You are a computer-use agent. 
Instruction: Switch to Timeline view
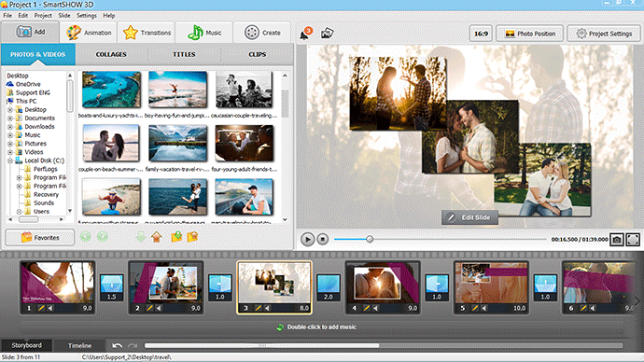pyautogui.click(x=79, y=345)
